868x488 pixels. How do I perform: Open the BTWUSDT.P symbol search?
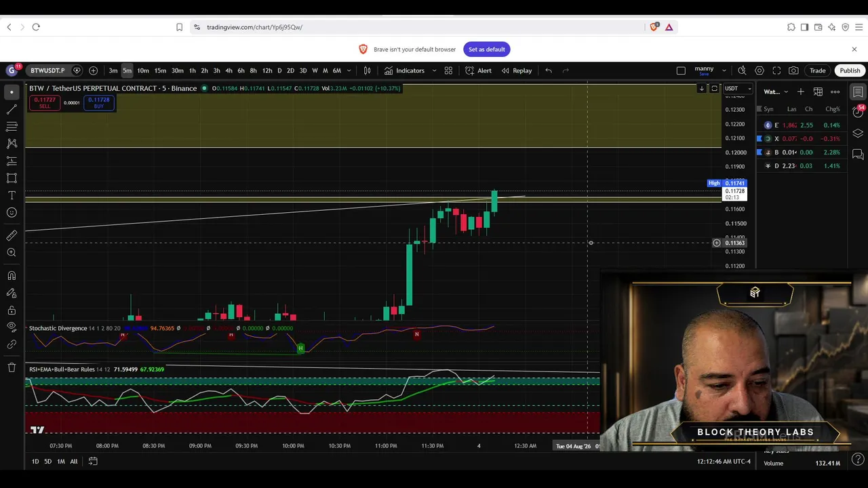[x=47, y=70]
